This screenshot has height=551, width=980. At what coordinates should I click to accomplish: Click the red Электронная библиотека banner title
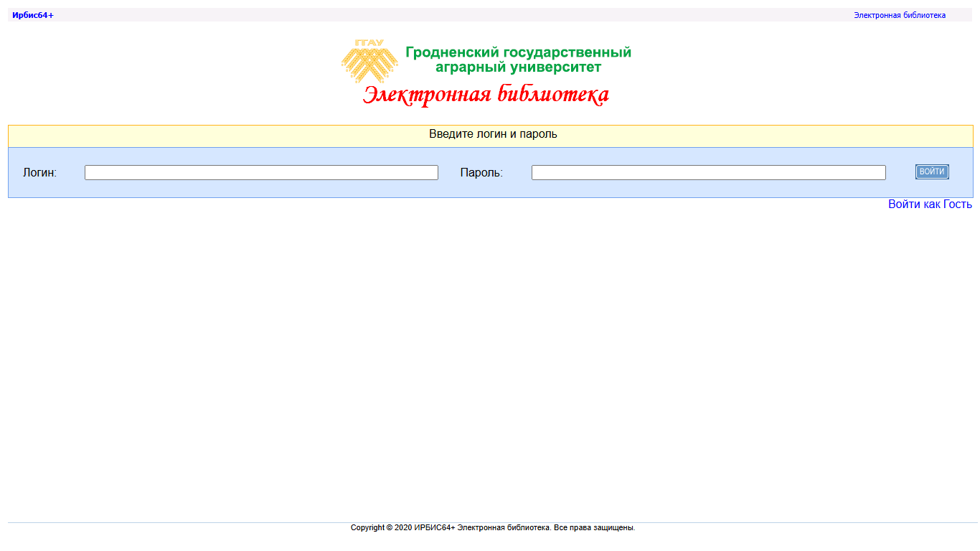[x=486, y=95]
